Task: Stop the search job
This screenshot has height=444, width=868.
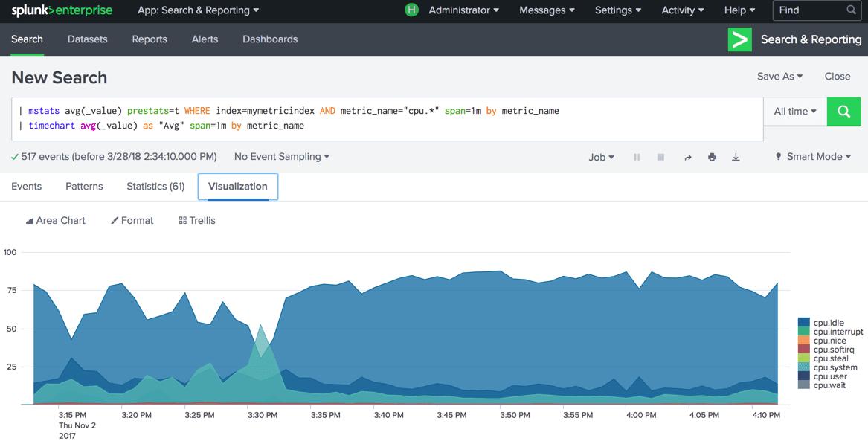Action: pos(660,157)
